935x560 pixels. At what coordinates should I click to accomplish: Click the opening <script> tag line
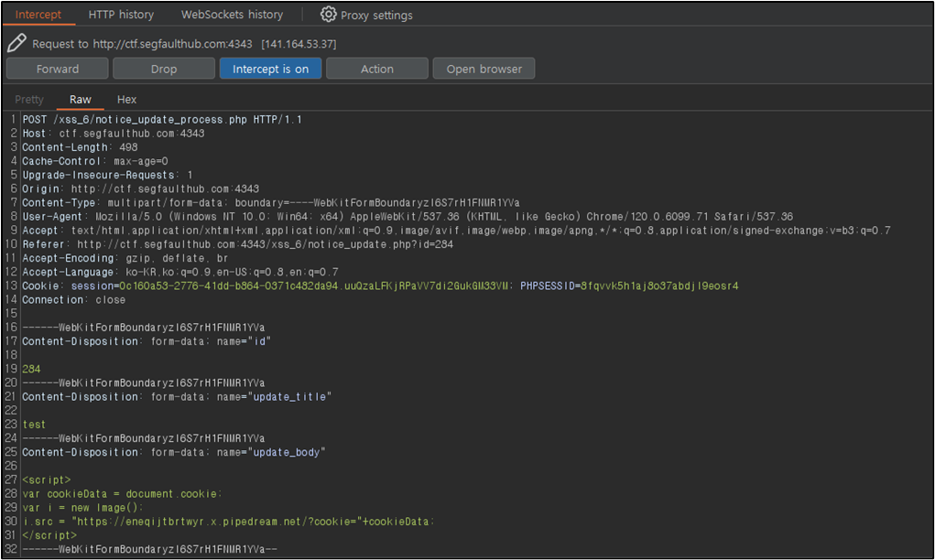[47, 480]
